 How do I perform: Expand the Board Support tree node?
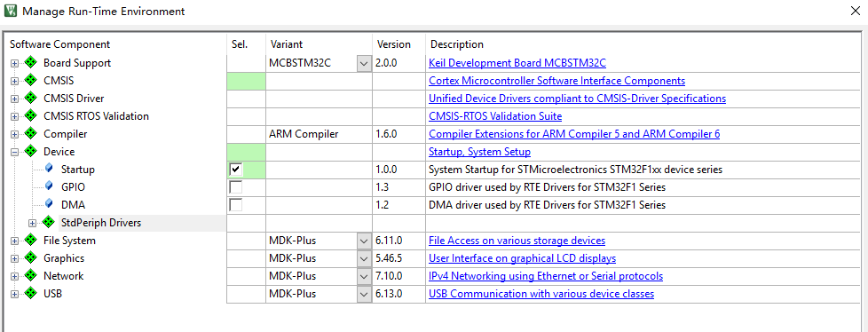pyautogui.click(x=14, y=64)
